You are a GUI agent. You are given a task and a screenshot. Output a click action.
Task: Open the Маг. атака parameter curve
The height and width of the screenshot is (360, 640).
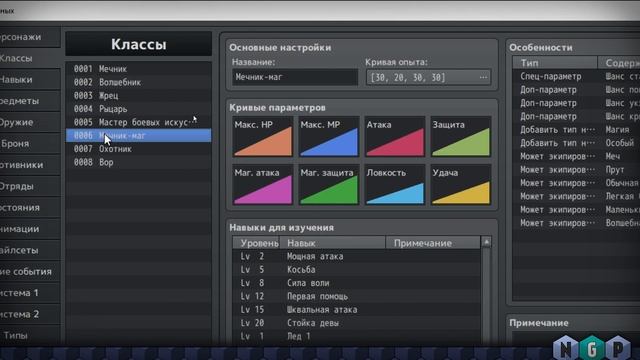coord(263,184)
